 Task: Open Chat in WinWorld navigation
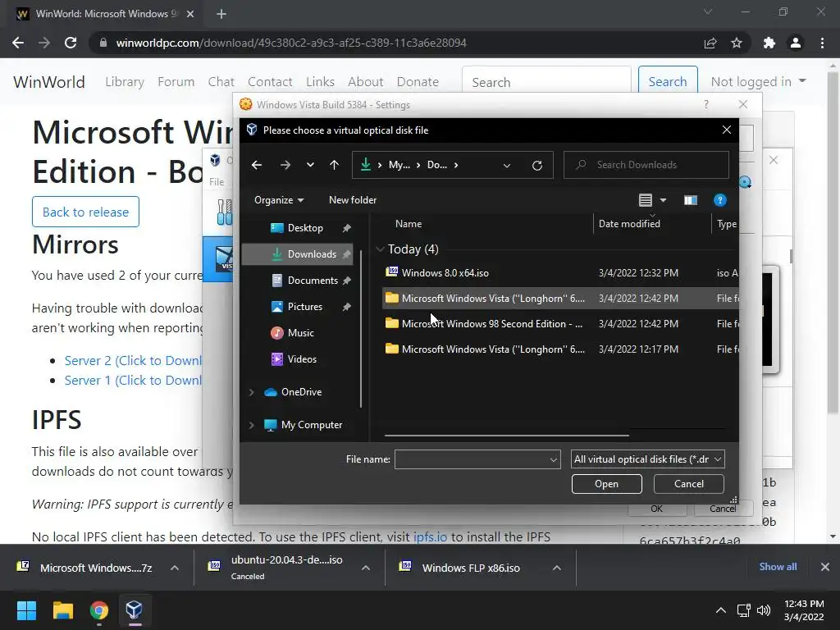(x=221, y=82)
